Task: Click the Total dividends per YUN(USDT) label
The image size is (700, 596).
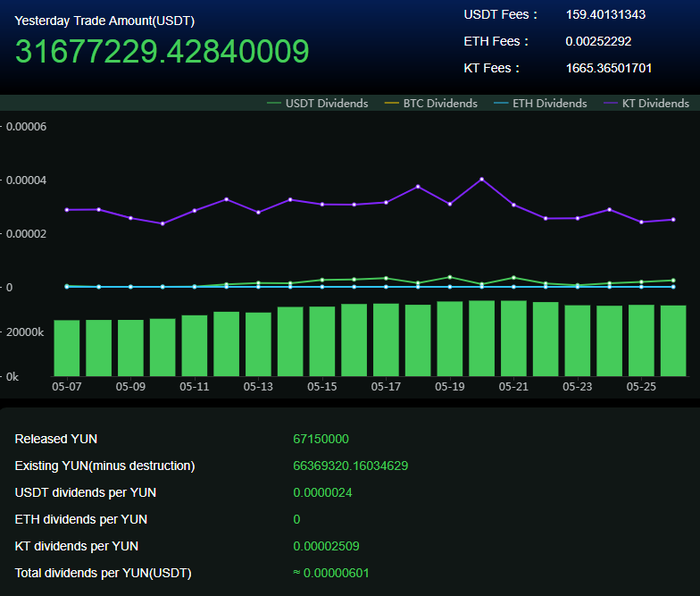Action: (104, 574)
